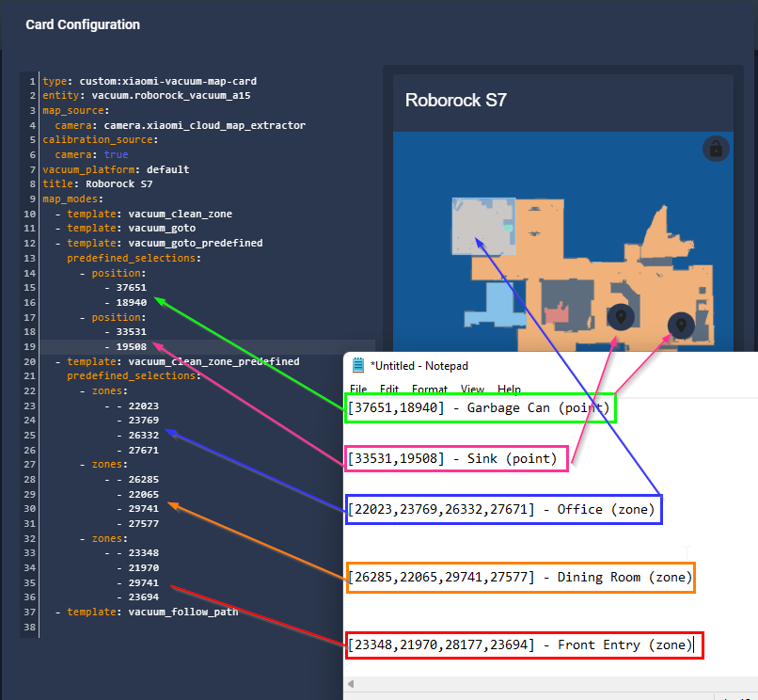Viewport: 758px width, 700px height.
Task: Click the Roborock S7 card title
Action: (x=455, y=100)
